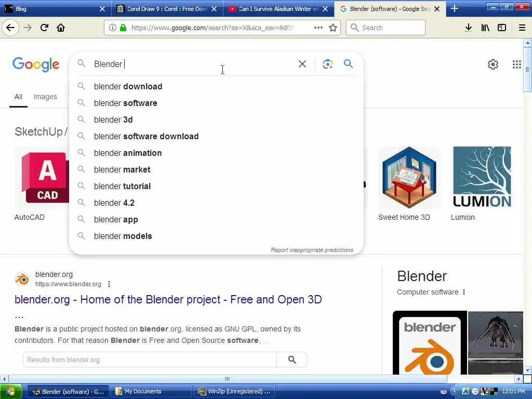
Task: Close the Blog tab
Action: (102, 9)
